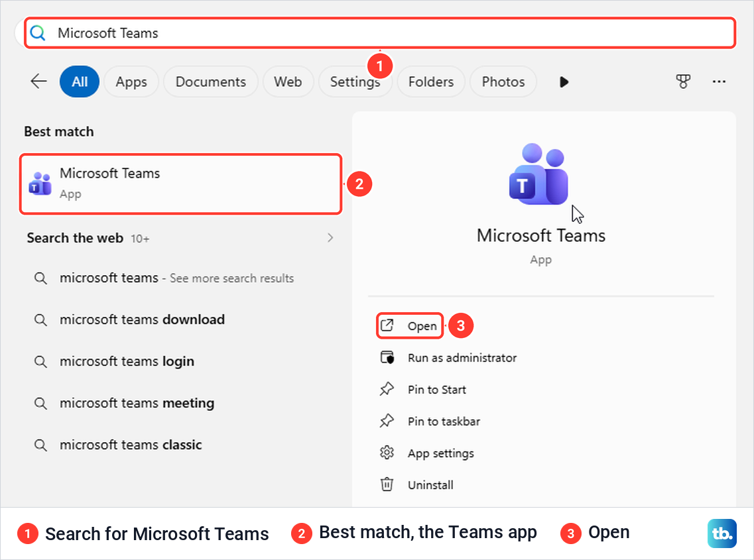This screenshot has height=560, width=754.
Task: Click the Run as administrator shield icon
Action: (x=387, y=358)
